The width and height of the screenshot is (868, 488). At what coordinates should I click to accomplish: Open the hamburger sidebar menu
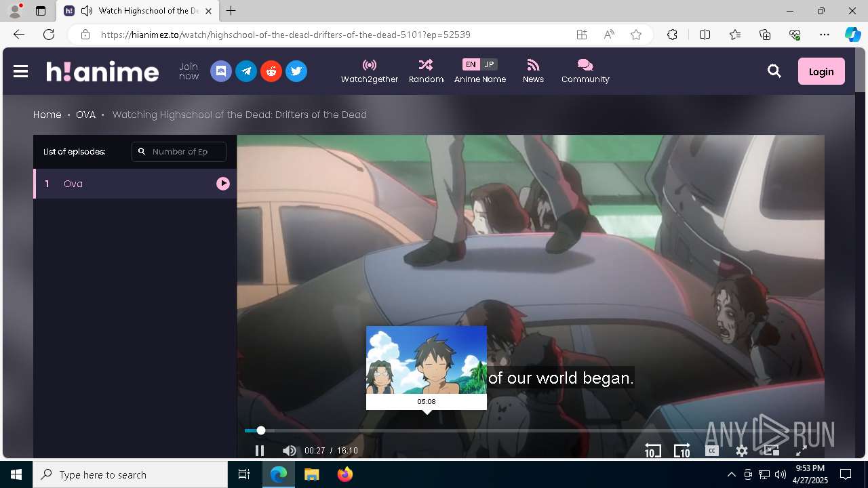[20, 71]
